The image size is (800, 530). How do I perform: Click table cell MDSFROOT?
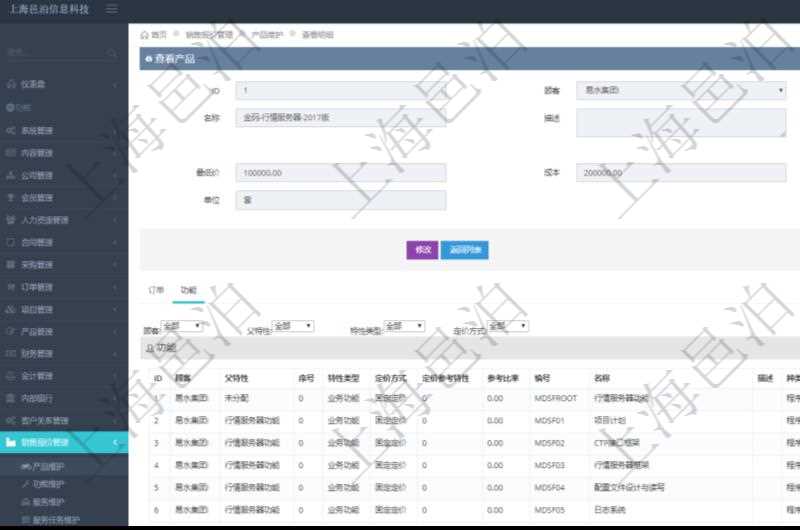555,398
